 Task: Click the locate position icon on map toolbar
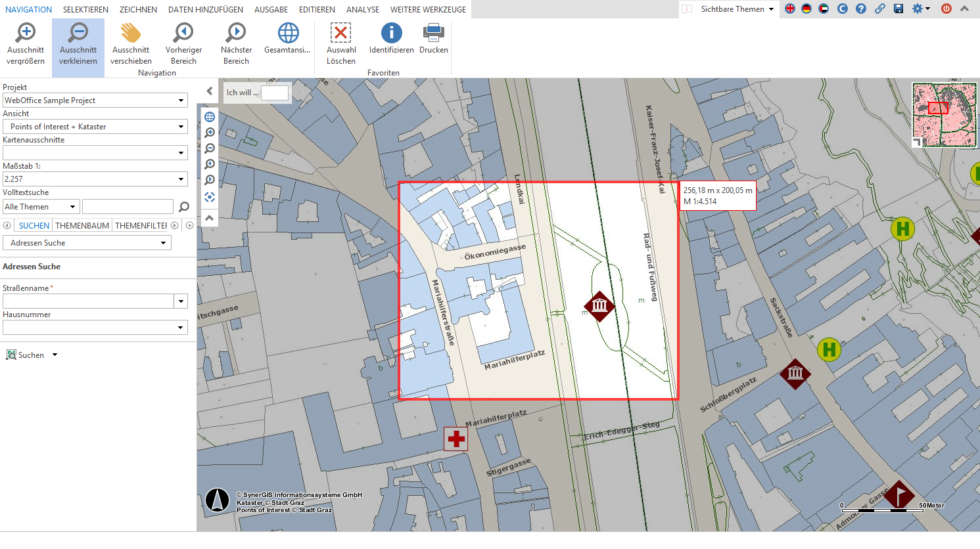[x=210, y=197]
